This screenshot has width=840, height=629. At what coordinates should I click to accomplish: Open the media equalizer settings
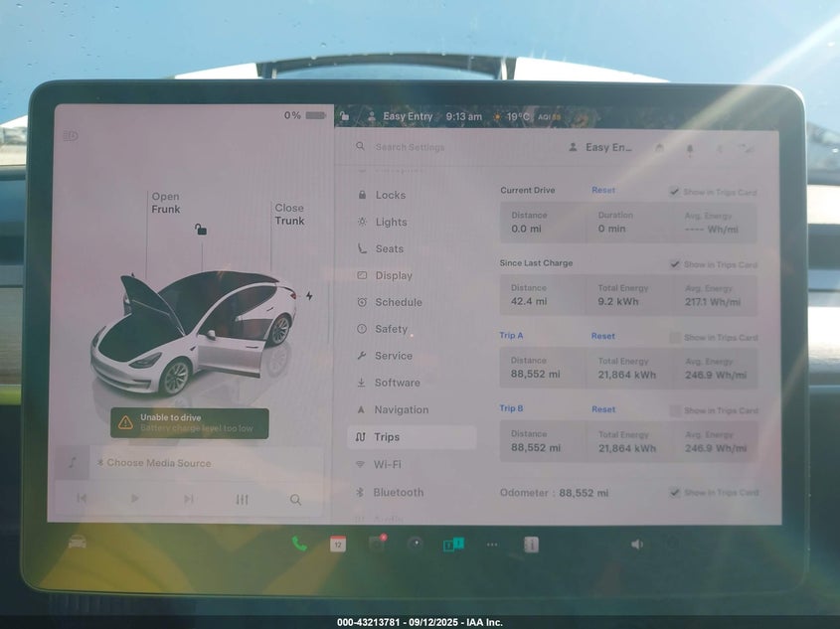242,499
